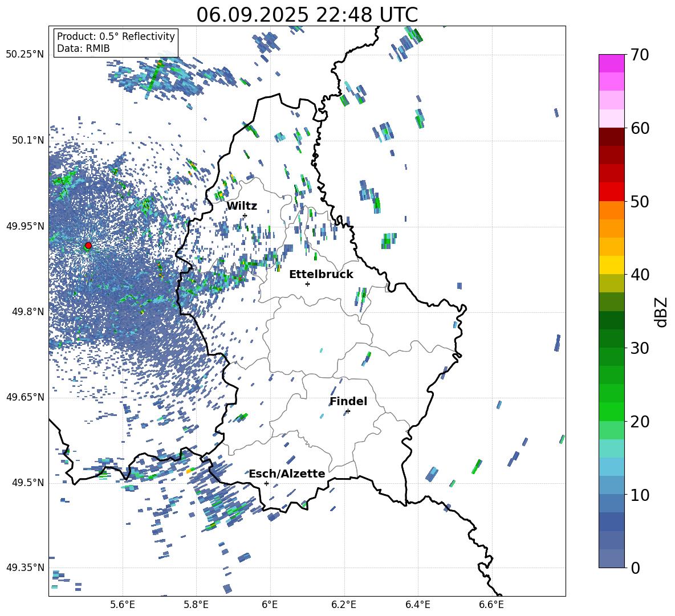Click the 40 dBZ colorbar tick label

639,275
